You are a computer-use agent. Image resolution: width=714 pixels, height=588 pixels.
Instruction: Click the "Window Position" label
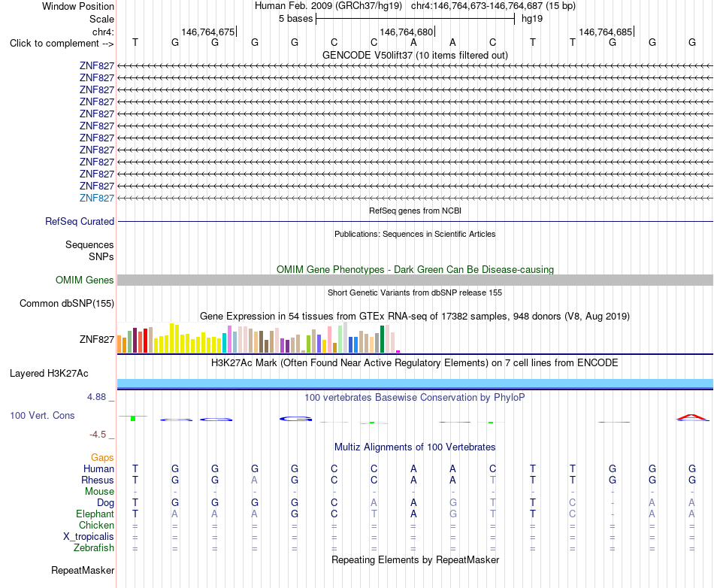78,6
